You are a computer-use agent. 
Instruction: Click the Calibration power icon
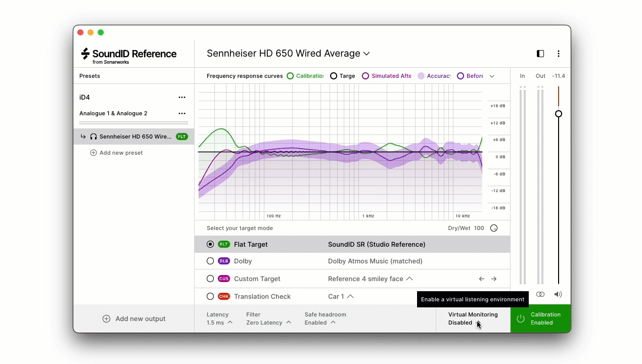[x=520, y=318]
